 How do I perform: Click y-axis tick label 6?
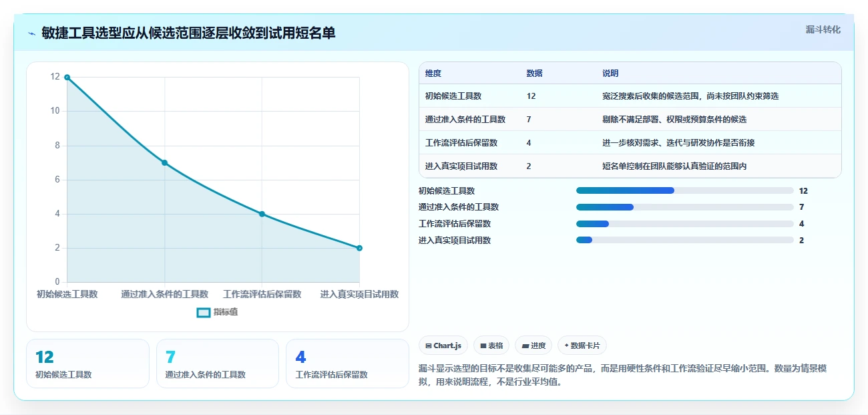coord(57,179)
